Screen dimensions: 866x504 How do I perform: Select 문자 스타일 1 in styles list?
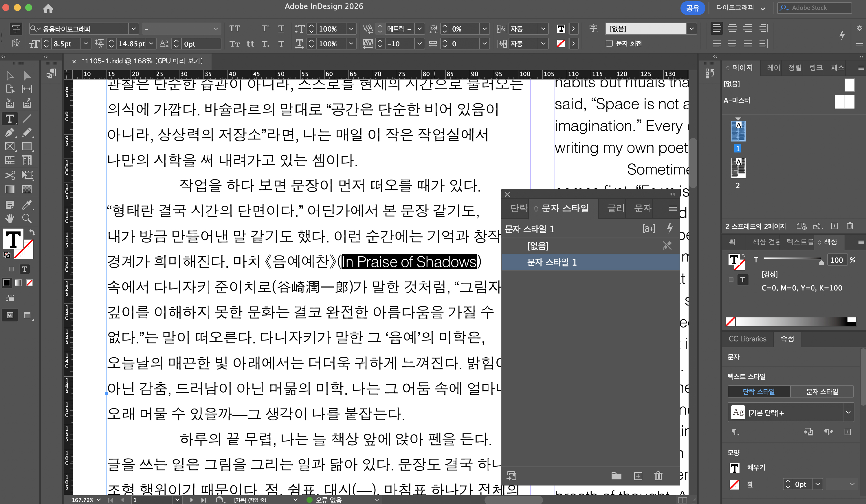click(552, 262)
